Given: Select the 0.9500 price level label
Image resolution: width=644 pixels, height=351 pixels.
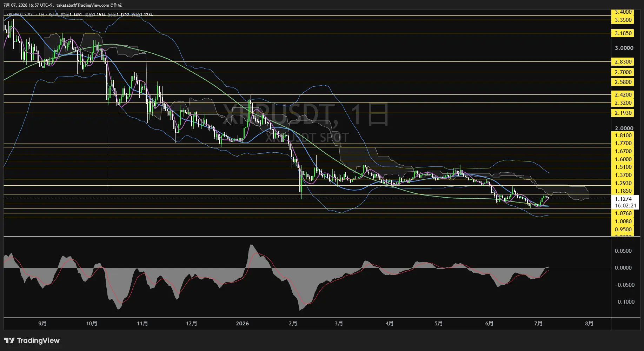Looking at the screenshot, I should coord(623,230).
